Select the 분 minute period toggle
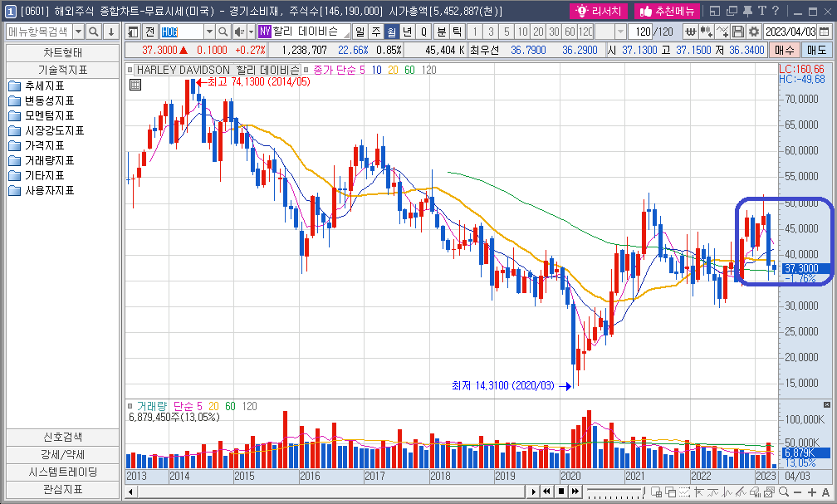Image resolution: width=837 pixels, height=504 pixels. pos(442,32)
